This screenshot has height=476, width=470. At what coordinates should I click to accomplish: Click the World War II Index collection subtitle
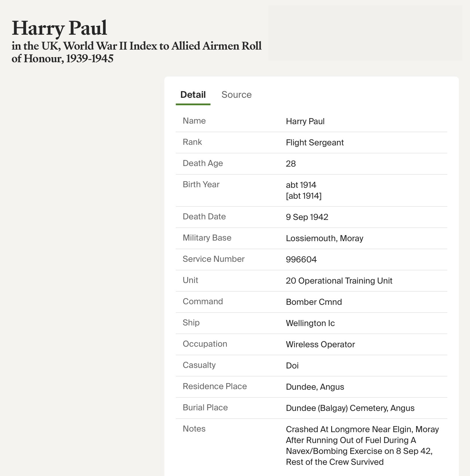click(x=136, y=52)
